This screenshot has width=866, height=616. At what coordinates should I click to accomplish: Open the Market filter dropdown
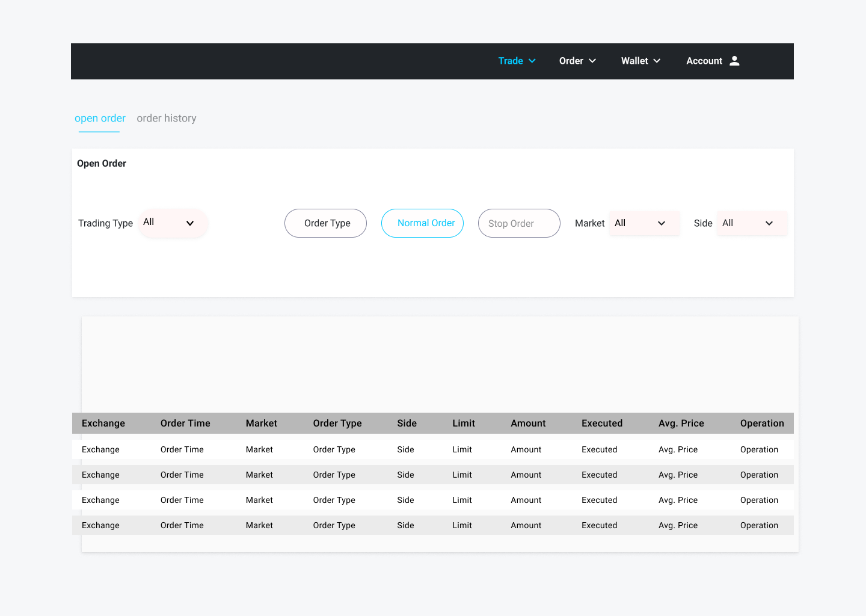click(x=644, y=223)
